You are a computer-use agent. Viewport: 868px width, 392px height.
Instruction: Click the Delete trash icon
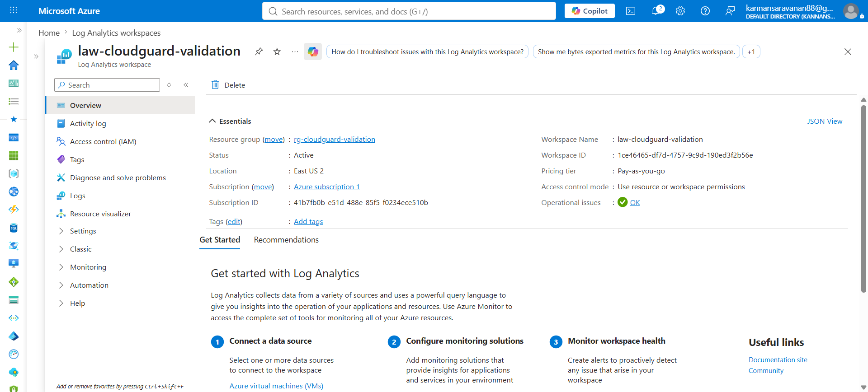coord(215,84)
